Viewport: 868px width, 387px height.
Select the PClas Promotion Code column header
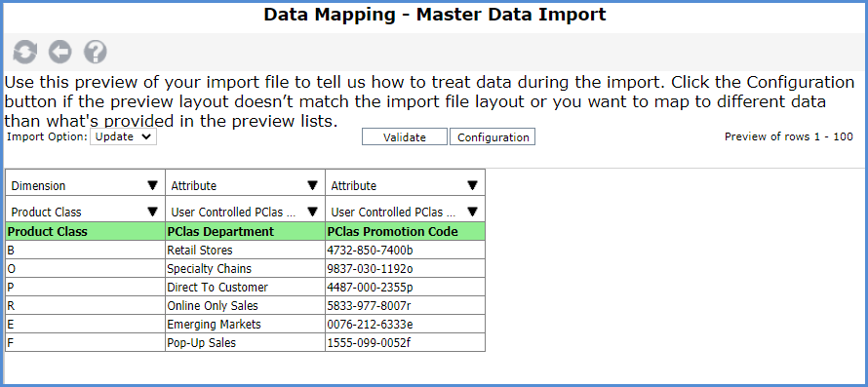[405, 231]
